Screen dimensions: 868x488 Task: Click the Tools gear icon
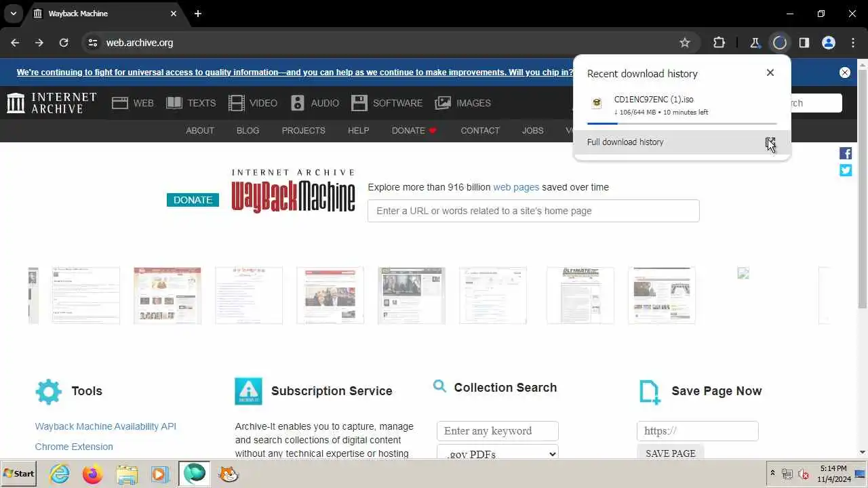pyautogui.click(x=49, y=392)
